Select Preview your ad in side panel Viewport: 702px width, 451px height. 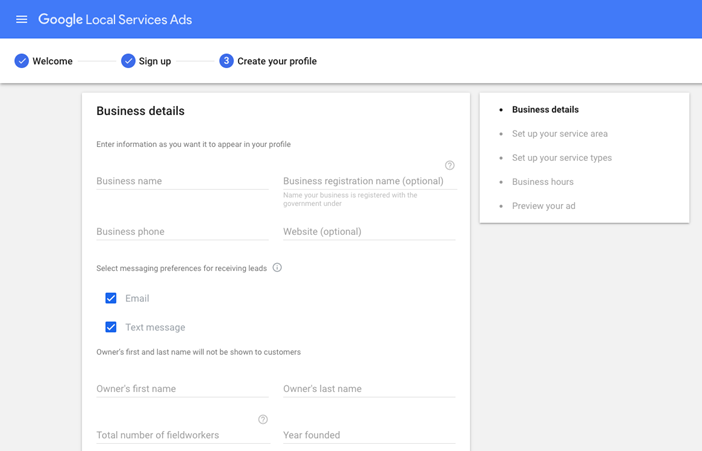point(543,206)
